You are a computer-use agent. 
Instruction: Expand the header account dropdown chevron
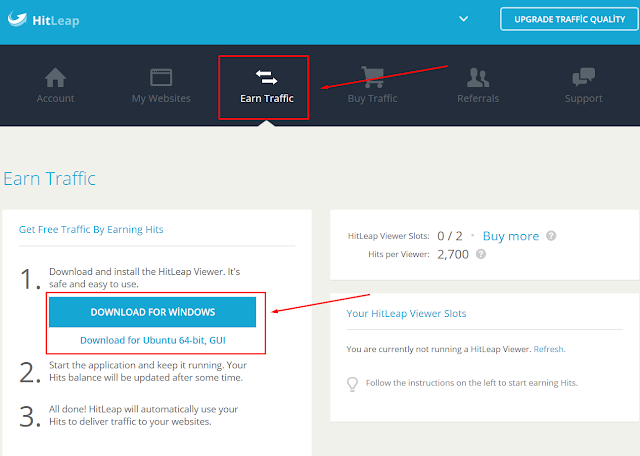[x=464, y=19]
